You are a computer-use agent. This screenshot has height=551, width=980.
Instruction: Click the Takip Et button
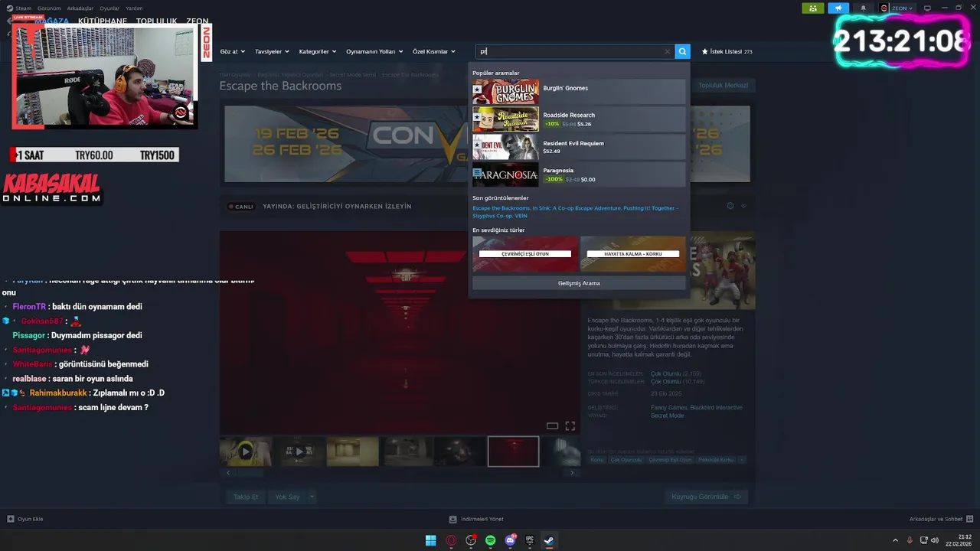(246, 497)
